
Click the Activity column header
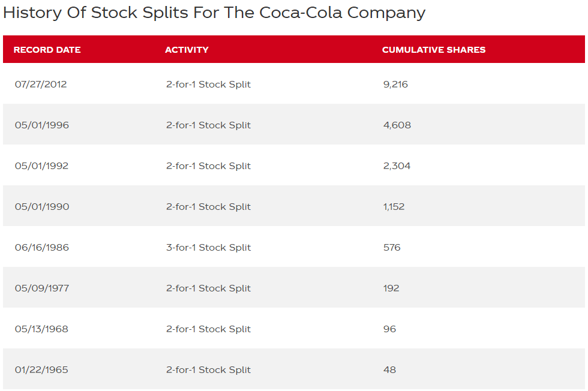pyautogui.click(x=187, y=50)
